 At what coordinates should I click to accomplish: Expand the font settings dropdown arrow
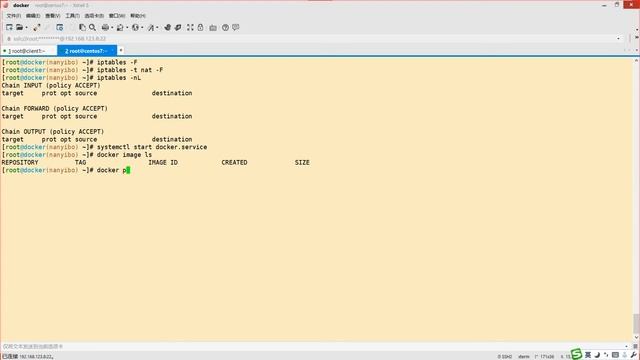click(x=158, y=28)
